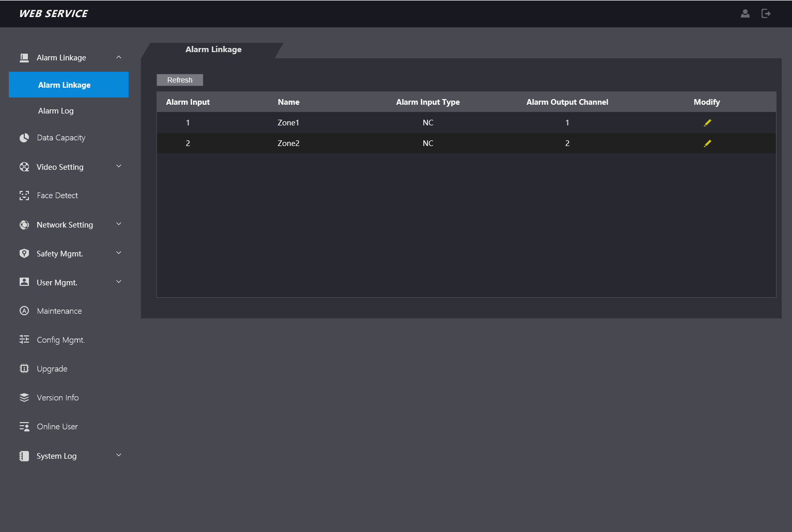Expand the System Log chevron
Screen dimensions: 792x532
(x=119, y=455)
